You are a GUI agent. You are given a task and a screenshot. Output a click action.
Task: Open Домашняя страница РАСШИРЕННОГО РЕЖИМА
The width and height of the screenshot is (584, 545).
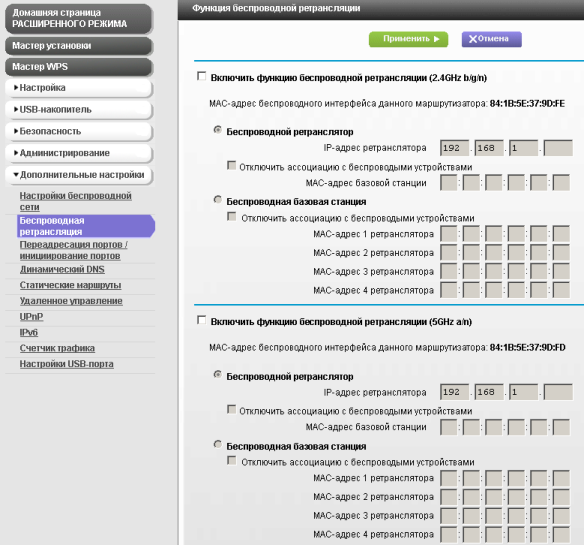click(79, 18)
